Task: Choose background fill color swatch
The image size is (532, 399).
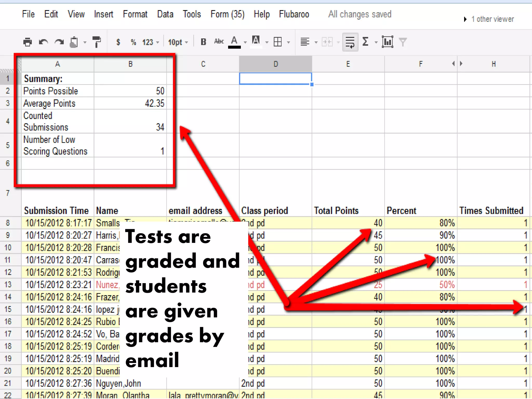Action: [x=256, y=41]
